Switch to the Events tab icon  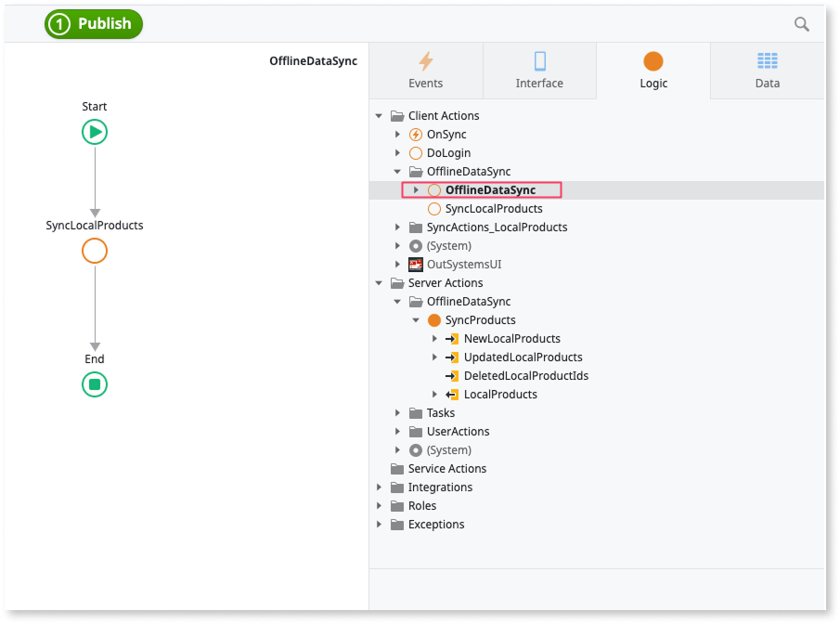point(425,59)
